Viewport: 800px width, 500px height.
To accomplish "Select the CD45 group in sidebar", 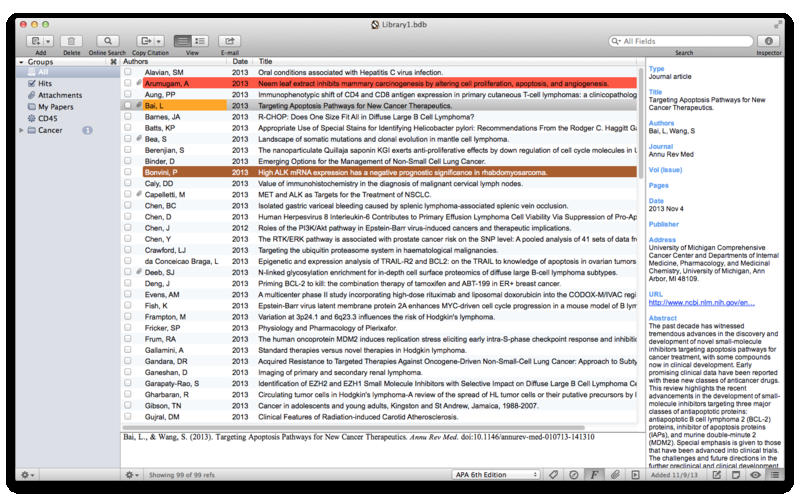I will (x=47, y=118).
